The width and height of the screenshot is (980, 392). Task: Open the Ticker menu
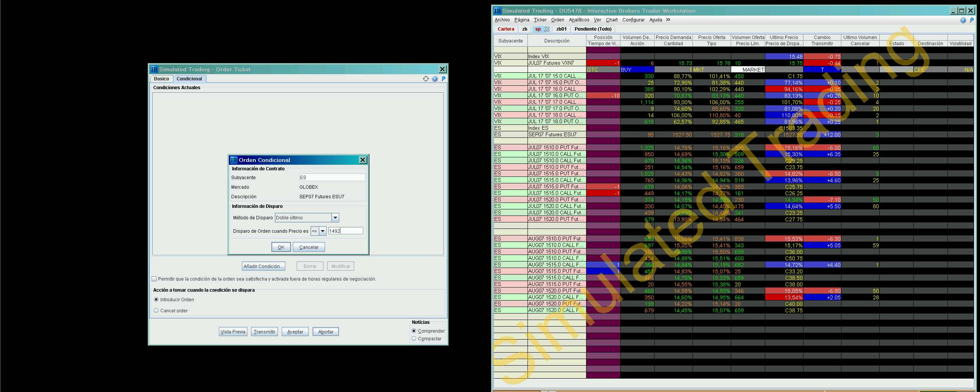[540, 20]
